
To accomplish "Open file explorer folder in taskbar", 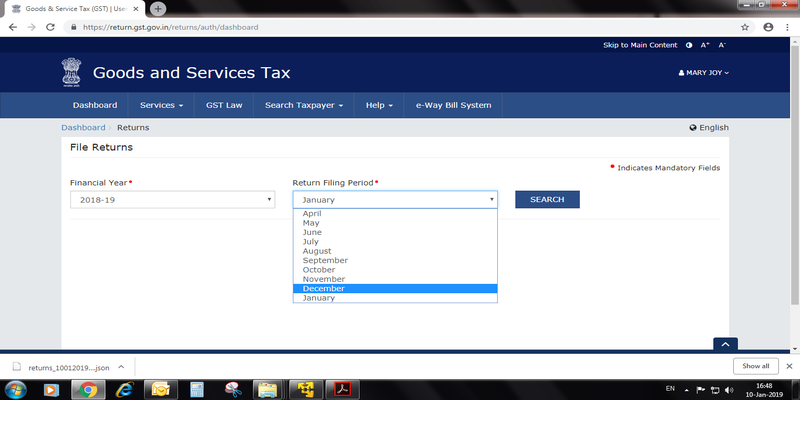I will [267, 390].
